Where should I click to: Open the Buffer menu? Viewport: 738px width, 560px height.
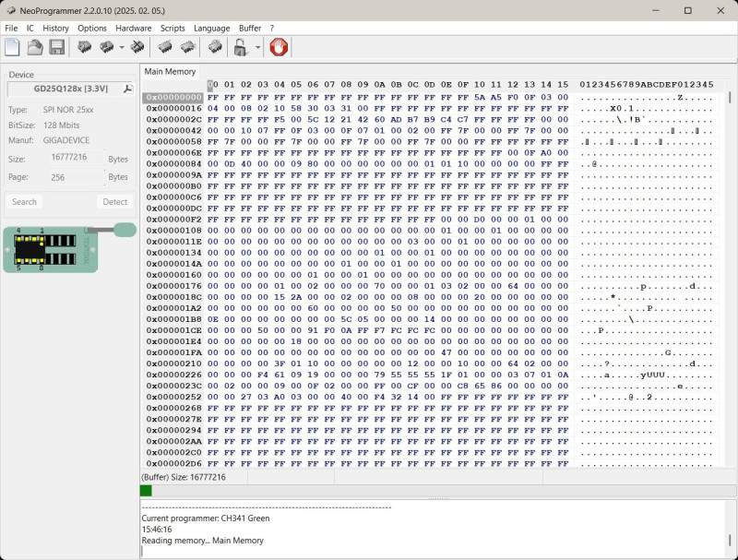pos(250,29)
